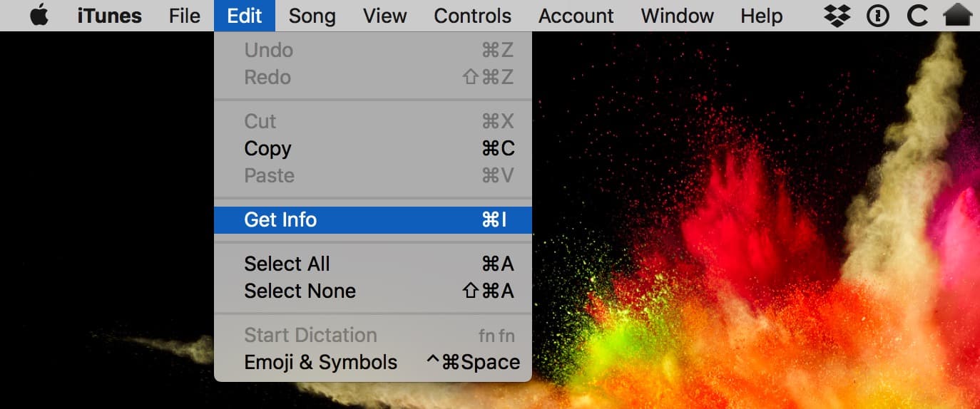Open the 1Password menu bar icon
This screenshot has height=409, width=980.
[877, 16]
